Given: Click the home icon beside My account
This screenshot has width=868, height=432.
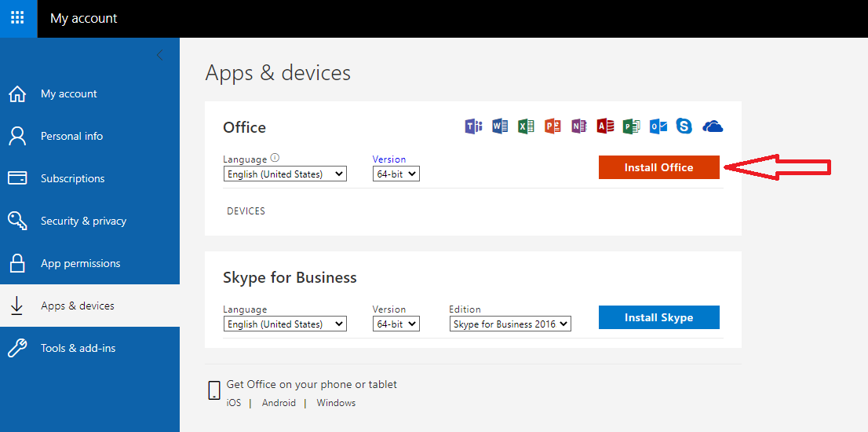Looking at the screenshot, I should pyautogui.click(x=18, y=94).
